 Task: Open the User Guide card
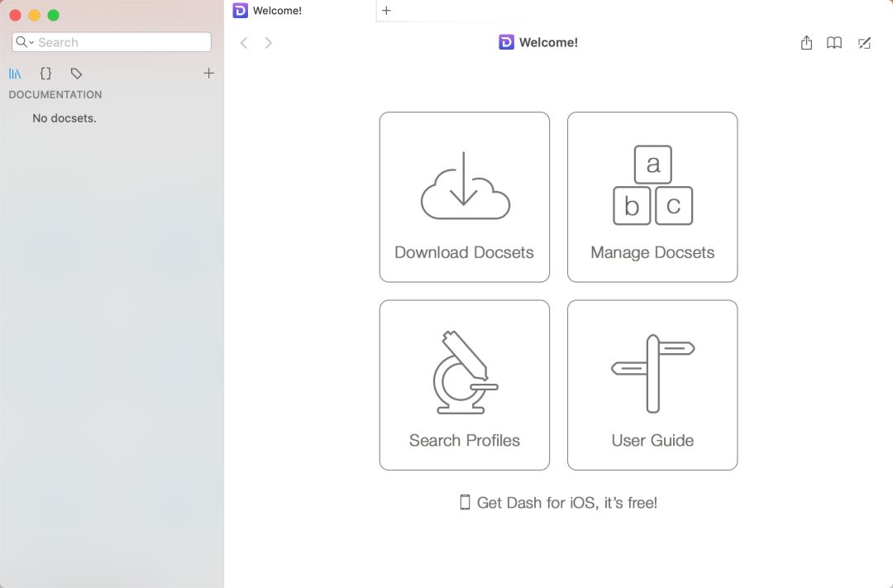tap(652, 385)
